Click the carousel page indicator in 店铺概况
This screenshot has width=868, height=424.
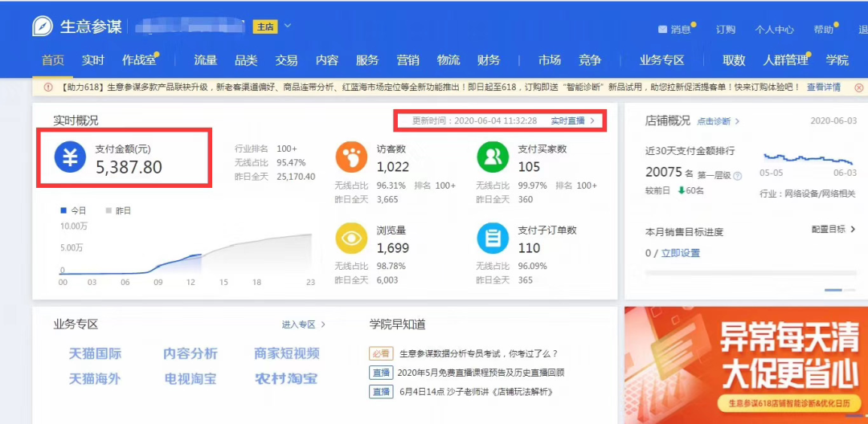tap(841, 290)
